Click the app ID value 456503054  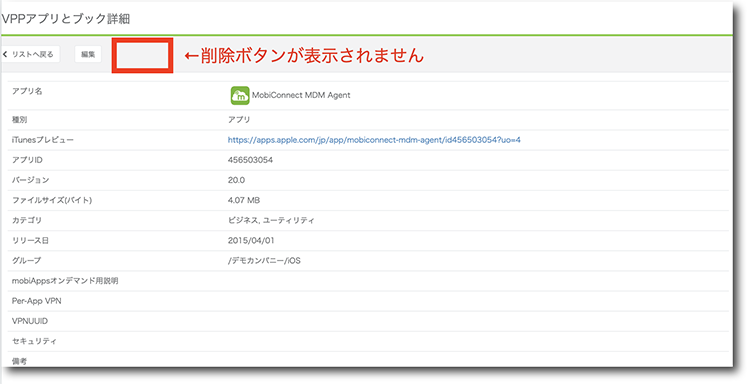[x=250, y=160]
